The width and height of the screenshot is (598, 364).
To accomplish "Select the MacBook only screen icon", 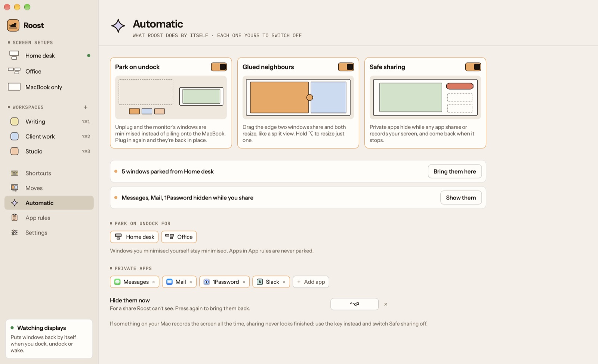I will tap(14, 87).
